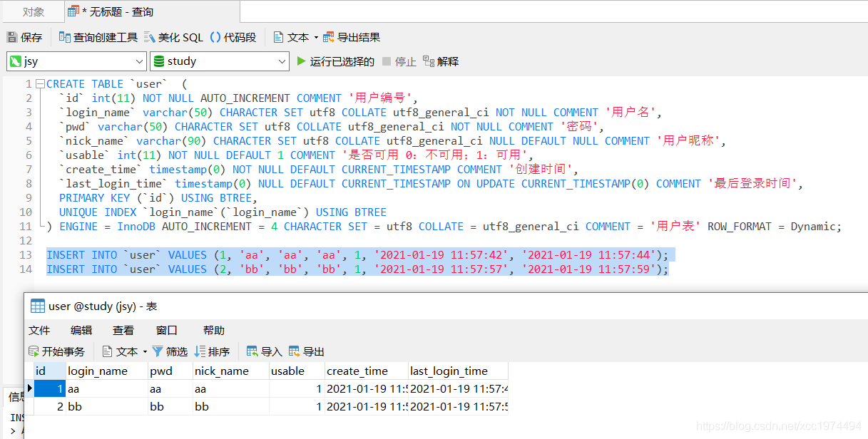This screenshot has height=439, width=868.
Task: Run the selected SQL (运行已选择的)
Action: point(335,61)
